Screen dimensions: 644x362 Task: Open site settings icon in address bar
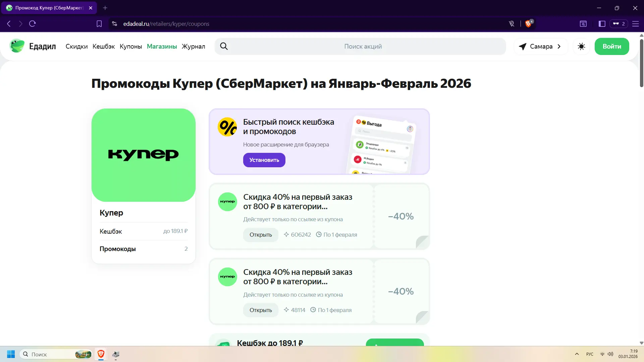pos(114,24)
